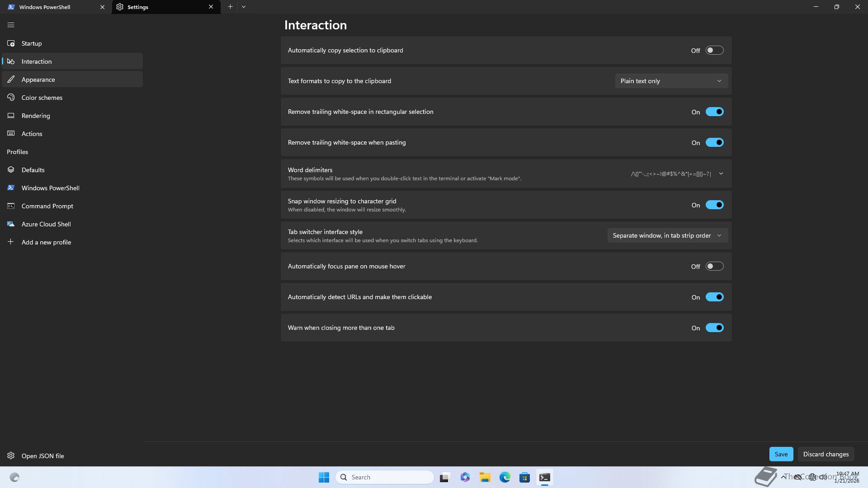
Task: Go to the Rendering settings page
Action: 36,116
